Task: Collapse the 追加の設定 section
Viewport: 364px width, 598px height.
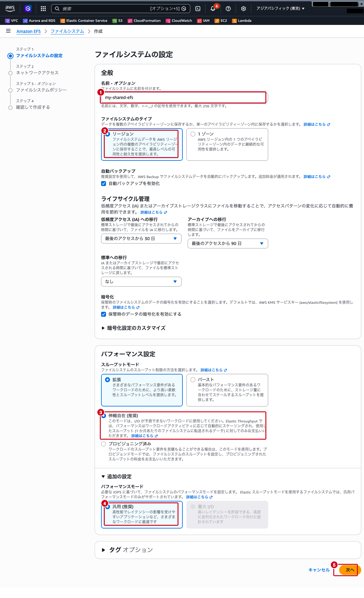Action: (116, 477)
